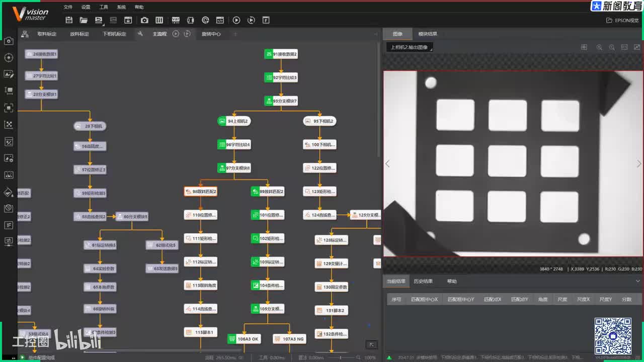Viewport: 644px width, 362px height.
Task: Click the camera acquisition tool in left sidebar
Action: tap(9, 41)
